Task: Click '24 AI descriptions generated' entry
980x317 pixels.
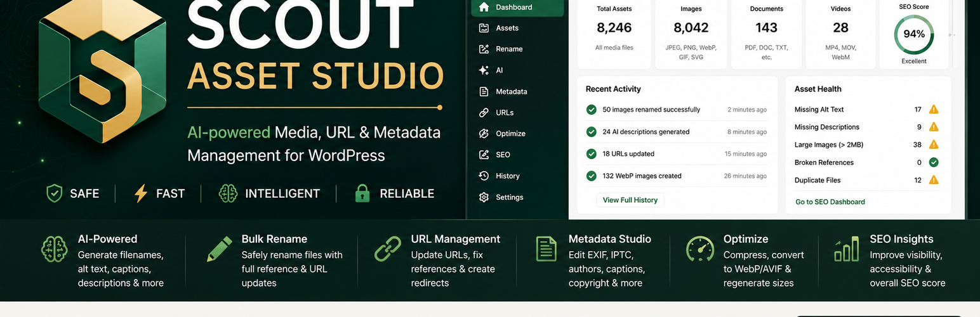Action: [646, 132]
